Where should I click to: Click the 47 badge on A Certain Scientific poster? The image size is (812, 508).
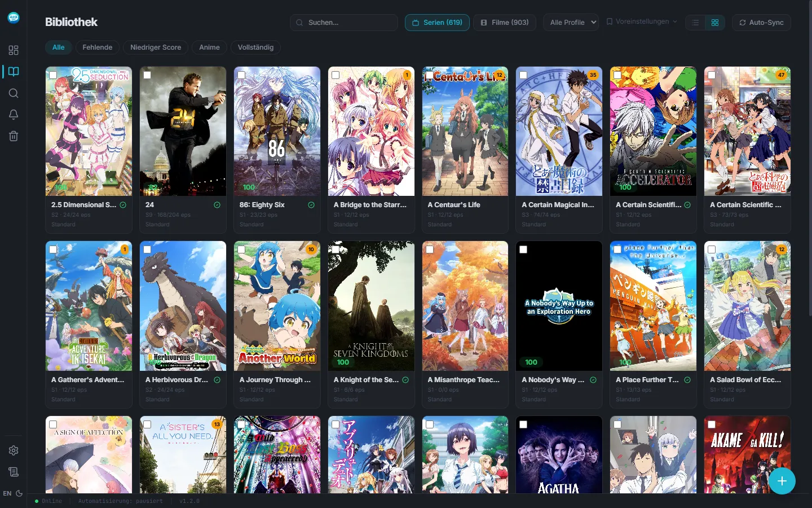pyautogui.click(x=781, y=75)
